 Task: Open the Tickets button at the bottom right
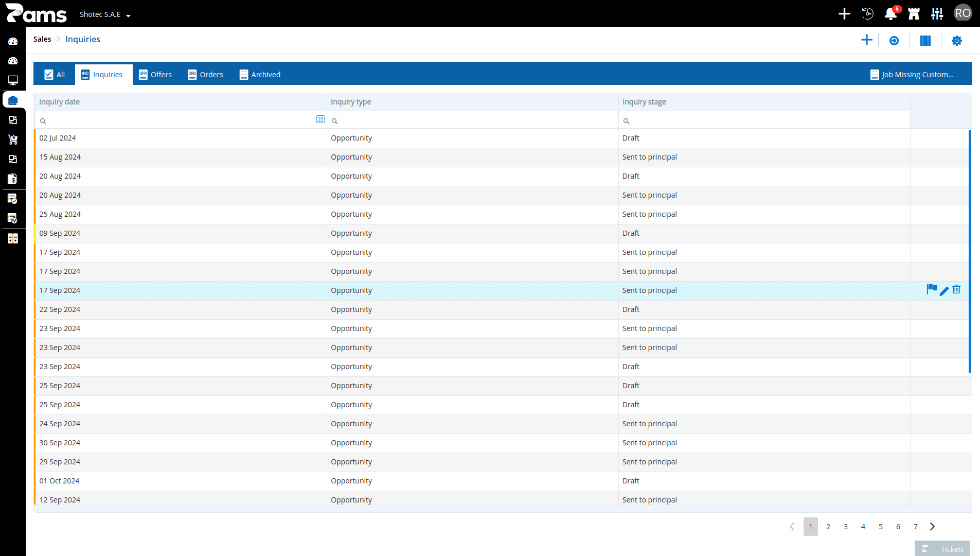pos(942,549)
